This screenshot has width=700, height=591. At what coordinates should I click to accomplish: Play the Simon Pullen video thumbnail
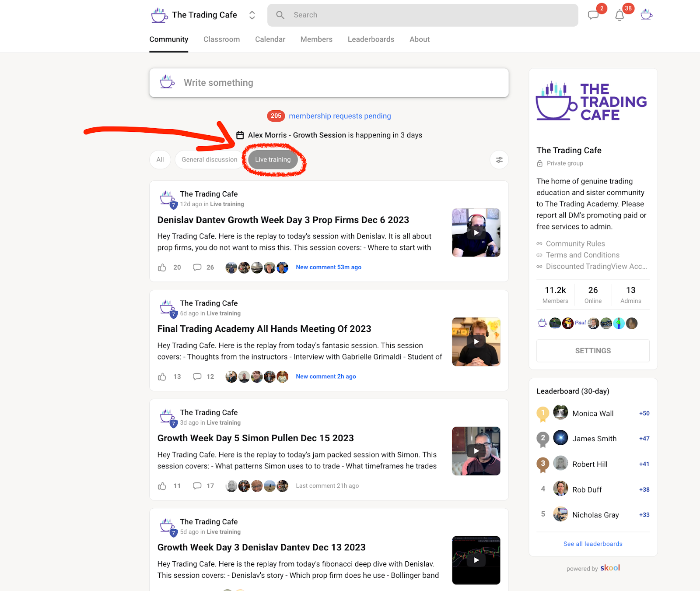476,451
